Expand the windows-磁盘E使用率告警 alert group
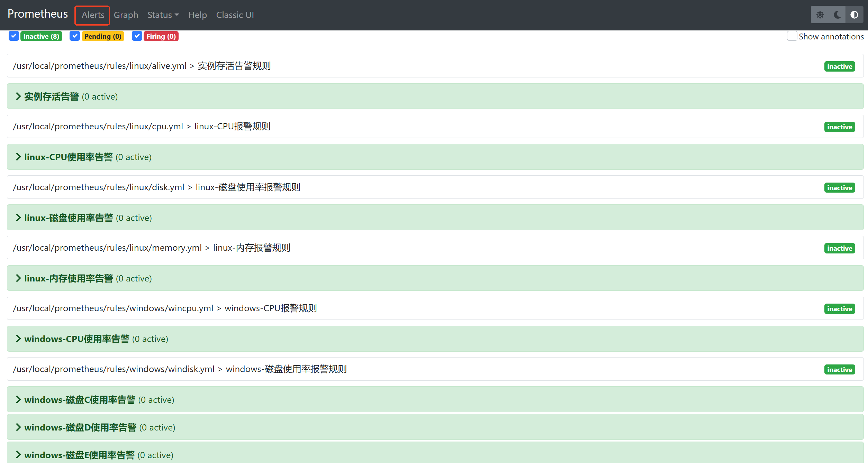Screen dimensions: 868x463 coord(18,455)
